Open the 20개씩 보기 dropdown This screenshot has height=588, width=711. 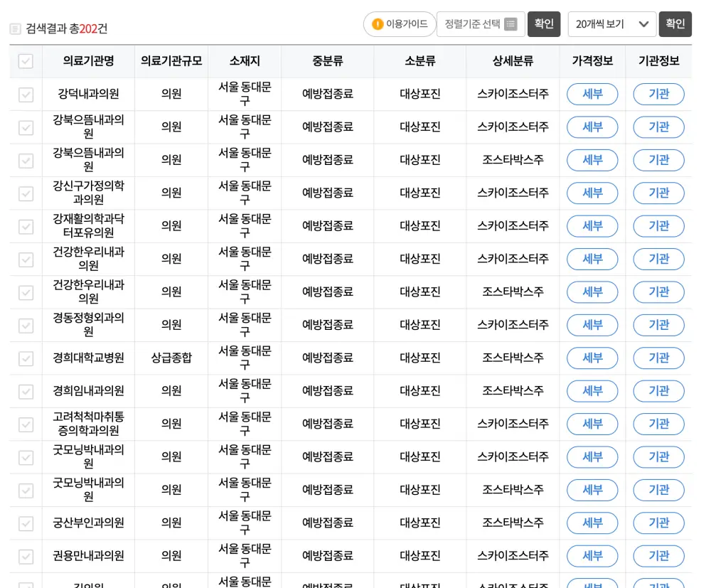tap(611, 24)
